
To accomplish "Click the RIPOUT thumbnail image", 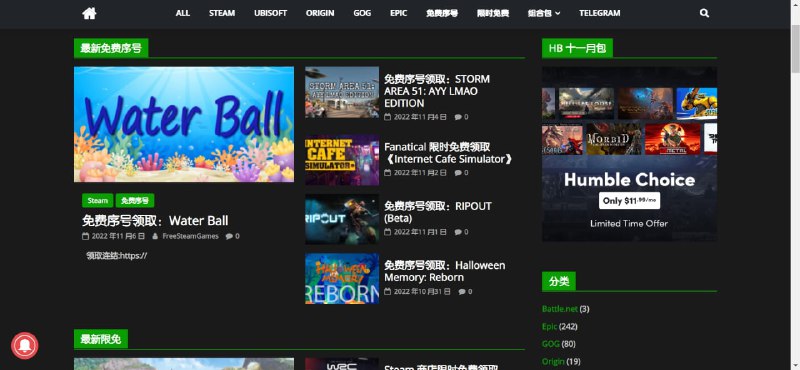I will click(x=342, y=219).
